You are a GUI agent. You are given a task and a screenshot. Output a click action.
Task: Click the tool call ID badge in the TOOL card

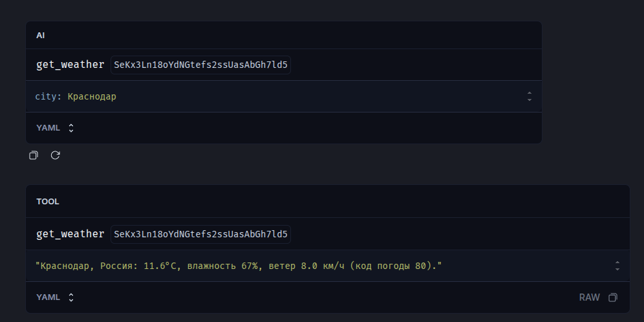201,234
